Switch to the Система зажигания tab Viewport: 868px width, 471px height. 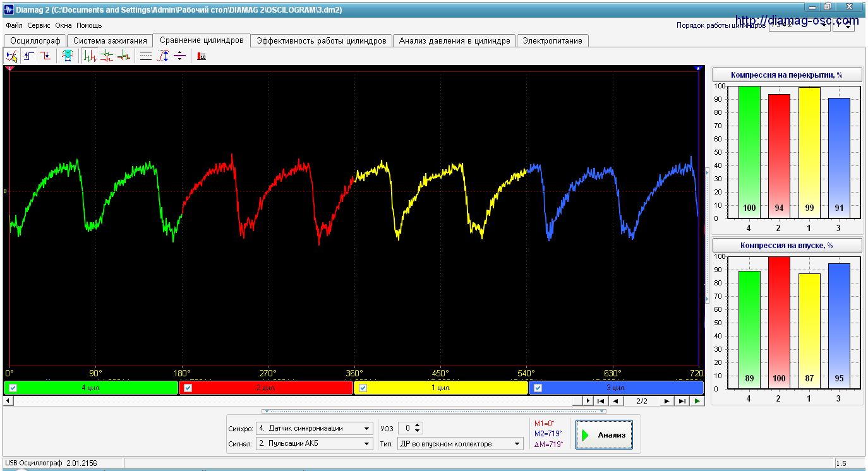pyautogui.click(x=110, y=40)
